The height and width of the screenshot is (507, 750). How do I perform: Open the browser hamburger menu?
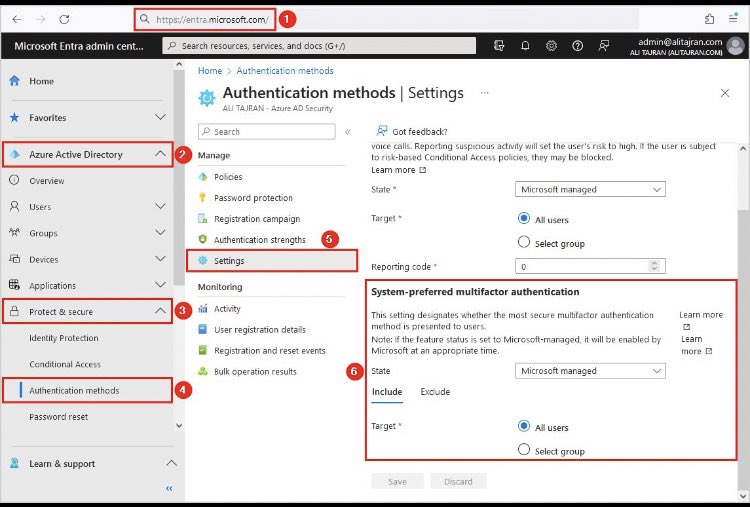click(x=733, y=19)
